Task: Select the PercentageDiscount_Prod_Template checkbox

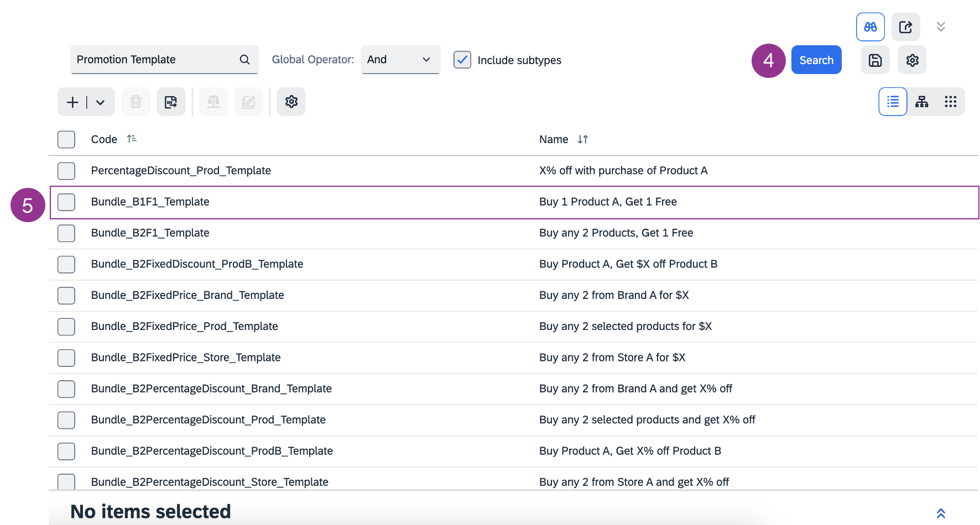Action: click(x=66, y=171)
